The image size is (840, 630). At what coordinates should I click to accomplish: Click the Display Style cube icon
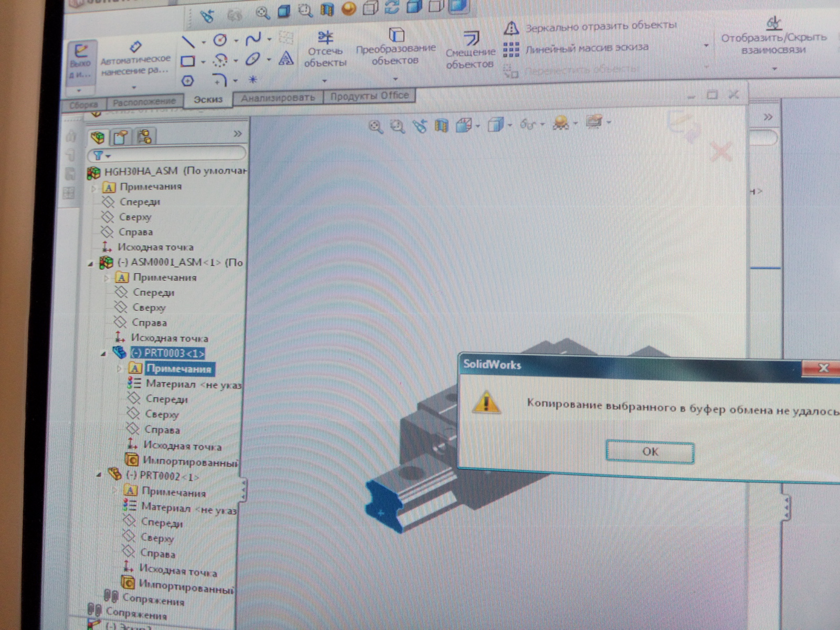(495, 124)
